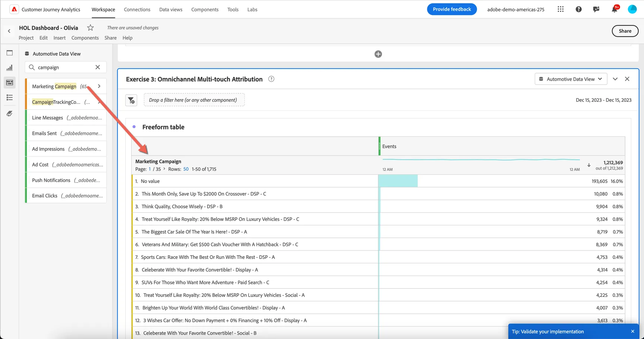Open the feedback chat icon
This screenshot has height=339, width=644.
596,9
